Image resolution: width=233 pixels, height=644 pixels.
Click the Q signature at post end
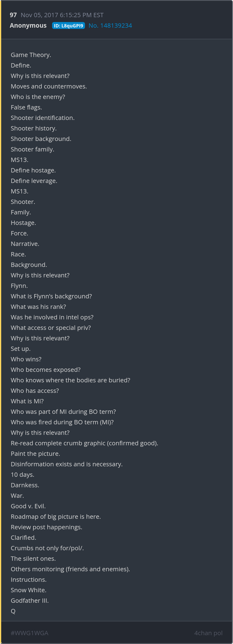coord(13,611)
